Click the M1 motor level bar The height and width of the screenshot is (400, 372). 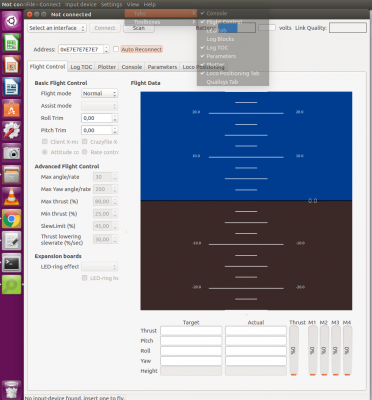pyautogui.click(x=312, y=351)
